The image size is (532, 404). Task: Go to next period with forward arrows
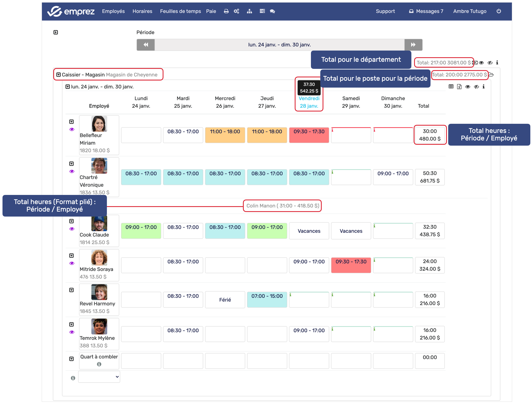(413, 45)
